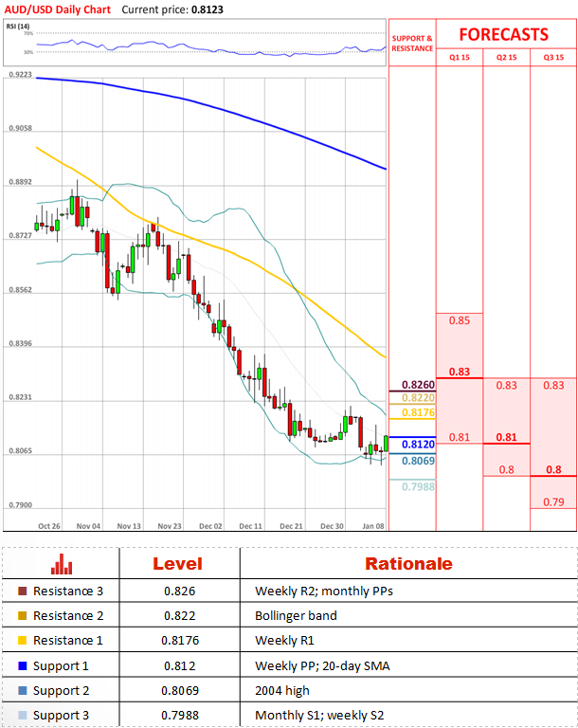Click the 'Bollinger band' rationale cell
This screenshot has height=728, width=578.
(297, 616)
